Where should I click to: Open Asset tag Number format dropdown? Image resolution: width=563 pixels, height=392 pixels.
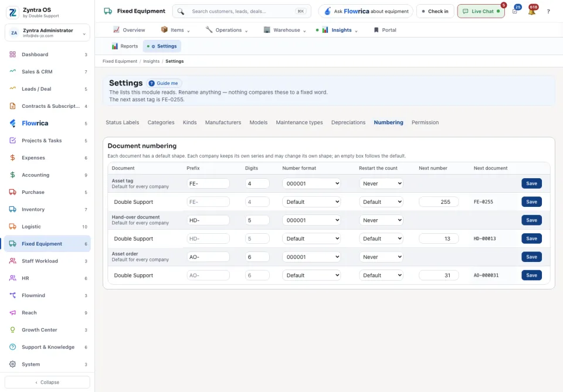click(x=311, y=183)
